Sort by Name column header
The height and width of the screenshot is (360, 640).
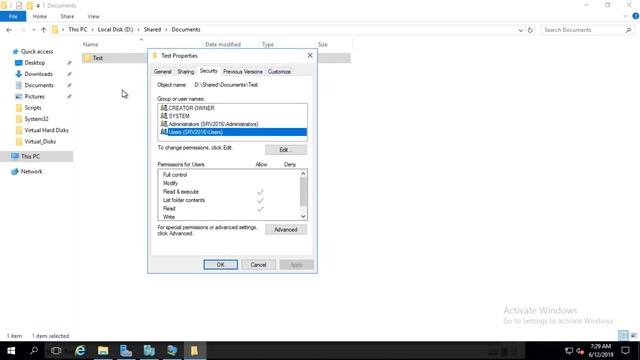pyautogui.click(x=91, y=44)
